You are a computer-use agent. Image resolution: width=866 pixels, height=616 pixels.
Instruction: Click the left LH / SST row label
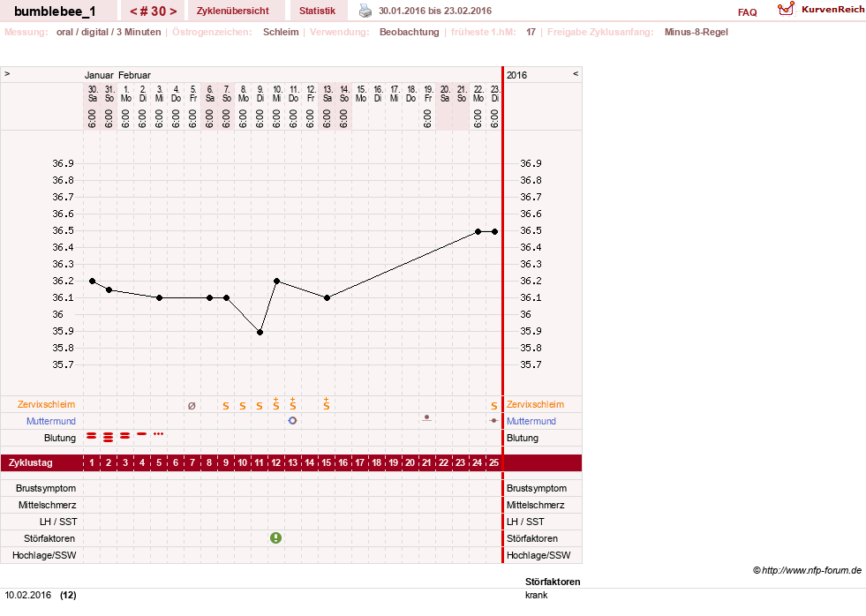(x=58, y=522)
